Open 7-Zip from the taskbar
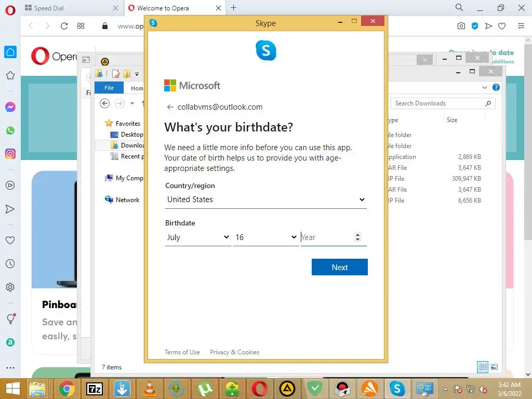The height and width of the screenshot is (399, 532). pyautogui.click(x=95, y=389)
